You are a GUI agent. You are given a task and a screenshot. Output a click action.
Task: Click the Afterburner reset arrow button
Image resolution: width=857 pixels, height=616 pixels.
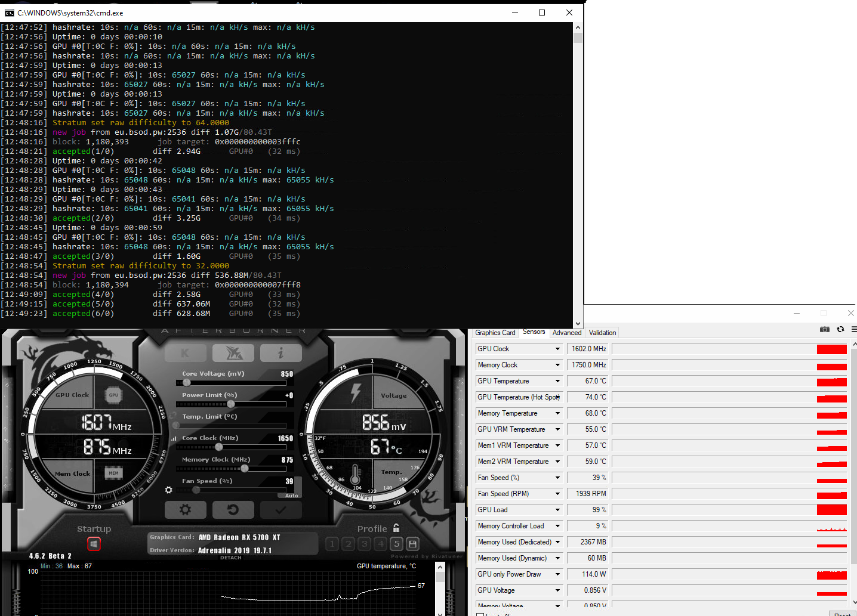point(233,510)
